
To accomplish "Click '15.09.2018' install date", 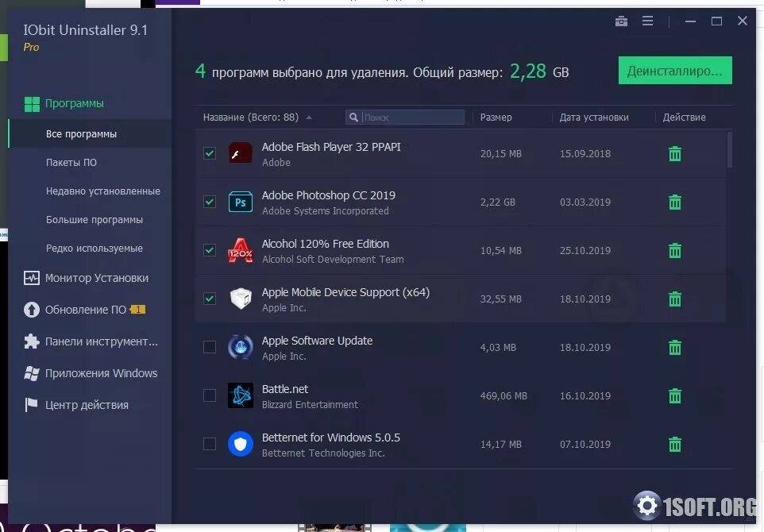I will (x=585, y=154).
